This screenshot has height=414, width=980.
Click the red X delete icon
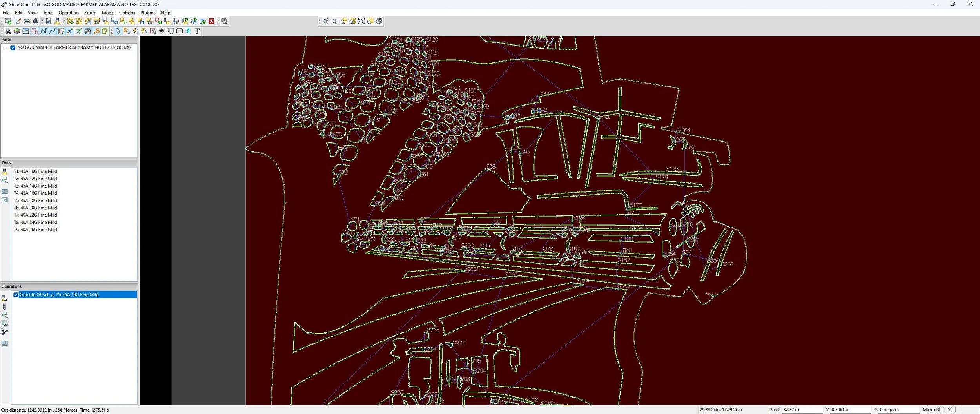pyautogui.click(x=211, y=21)
